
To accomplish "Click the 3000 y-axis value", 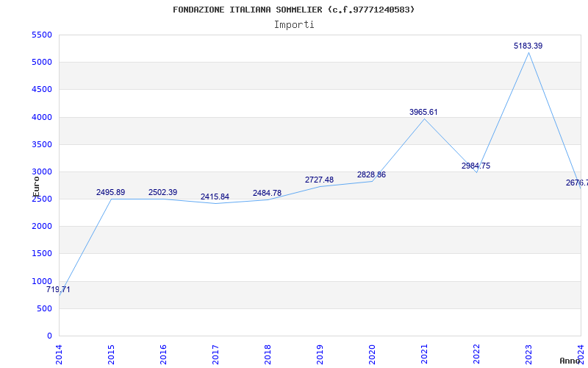I will click(42, 171).
